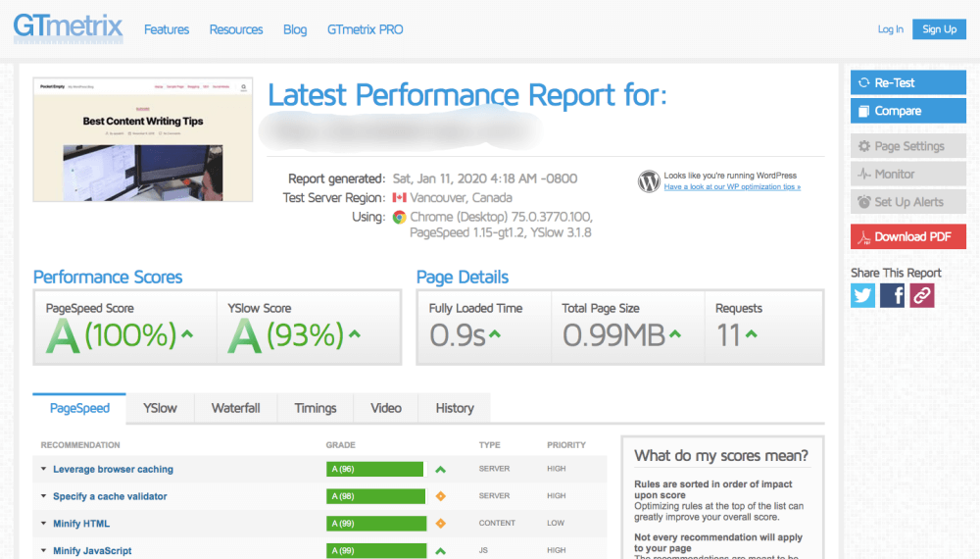Expand Minify HTML disclosure triangle
The width and height of the screenshot is (980, 559).
44,524
